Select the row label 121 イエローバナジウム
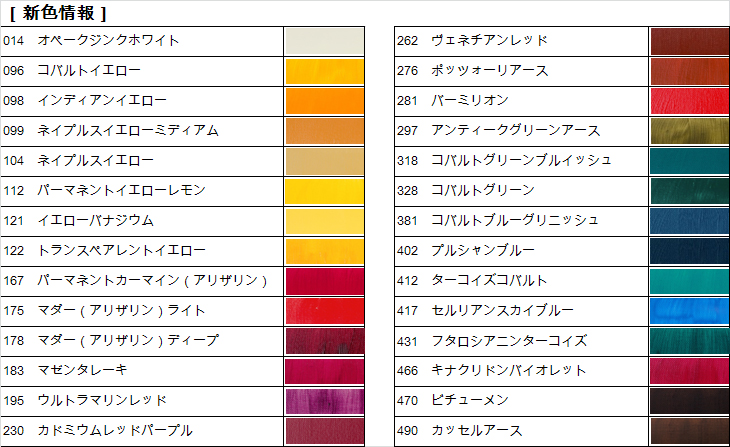Screen dimensions: 730x447 (x=78, y=220)
